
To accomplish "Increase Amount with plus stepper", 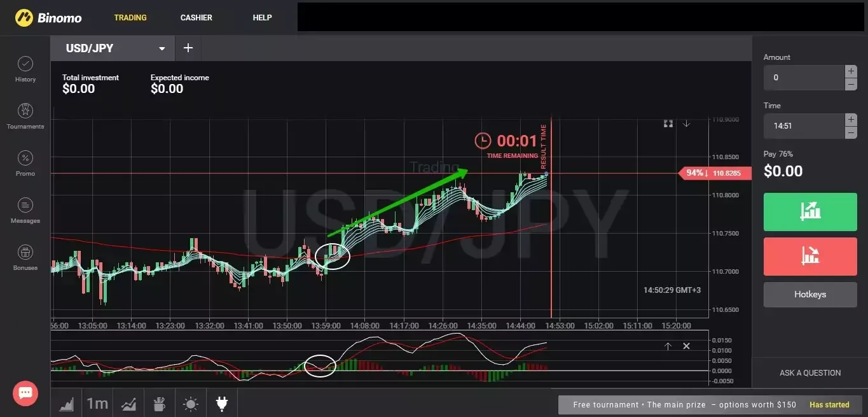I will click(x=851, y=71).
